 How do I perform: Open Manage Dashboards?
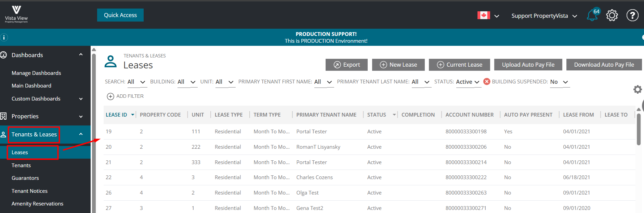[36, 73]
